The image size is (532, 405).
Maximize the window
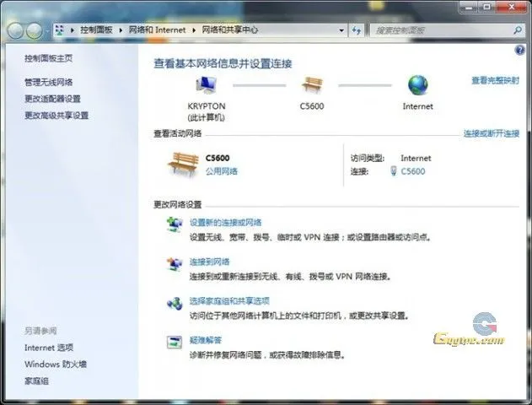(486, 7)
